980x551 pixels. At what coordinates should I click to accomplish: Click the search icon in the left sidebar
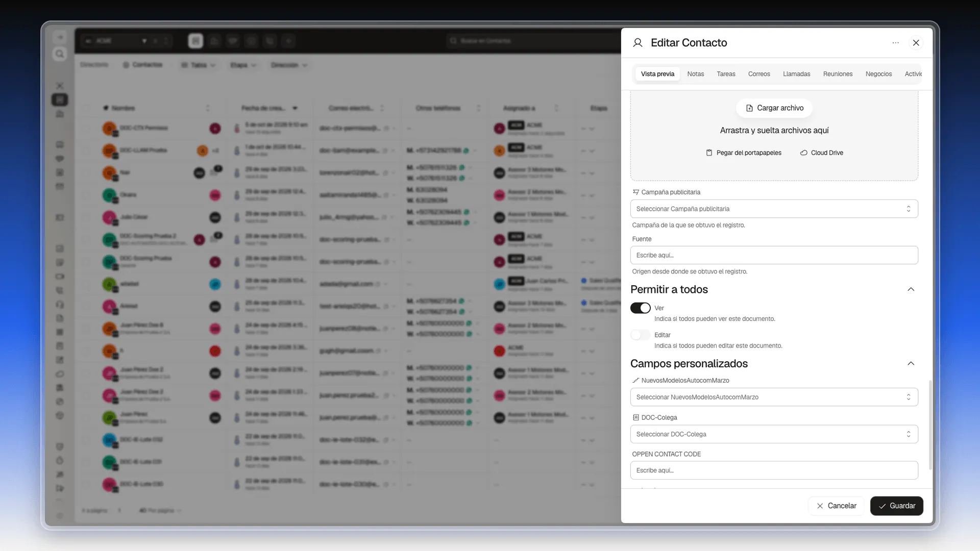[60, 54]
